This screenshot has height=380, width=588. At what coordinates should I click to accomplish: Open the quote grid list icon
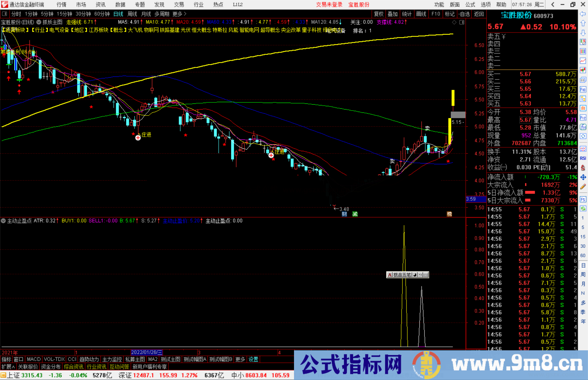tap(583, 51)
